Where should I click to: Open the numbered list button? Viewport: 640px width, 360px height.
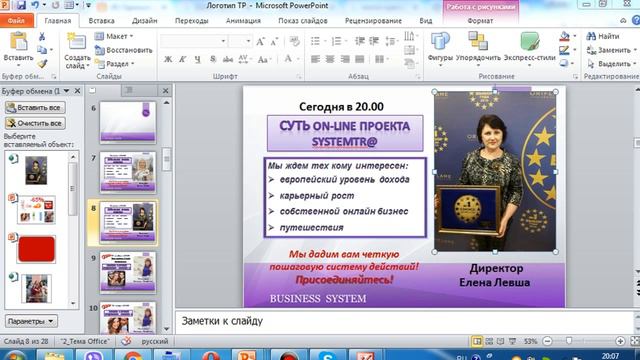tap(336, 41)
